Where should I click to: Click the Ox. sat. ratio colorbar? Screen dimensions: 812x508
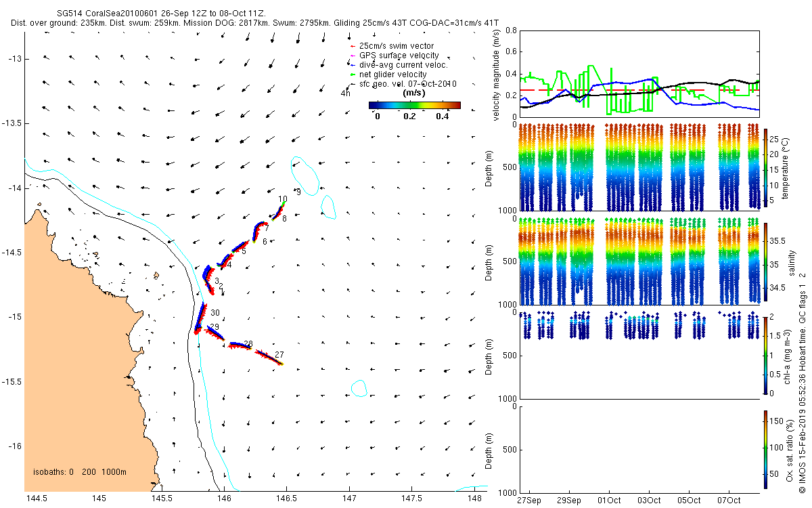[765, 449]
